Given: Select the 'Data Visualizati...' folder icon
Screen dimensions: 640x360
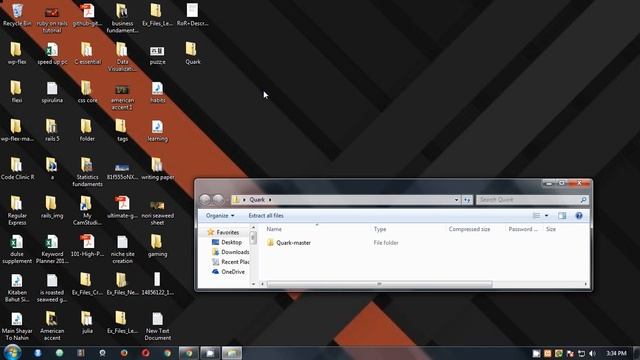Looking at the screenshot, I should (x=122, y=56).
